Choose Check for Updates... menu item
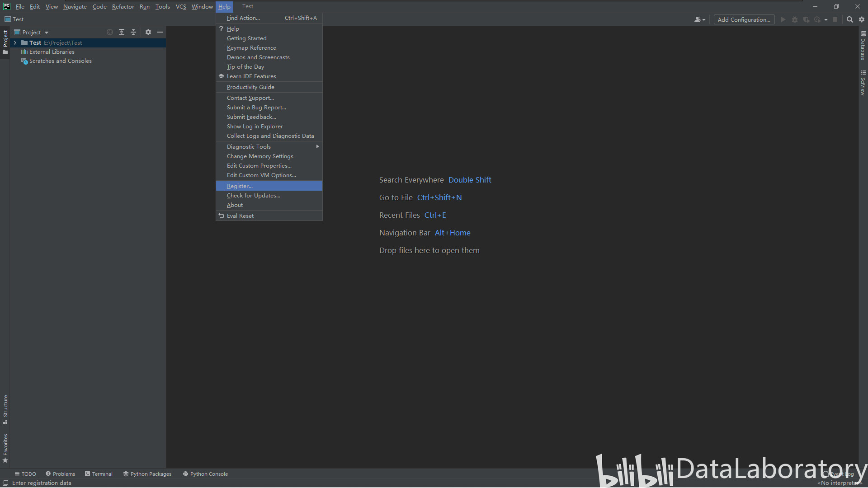Image resolution: width=868 pixels, height=488 pixels. [253, 196]
